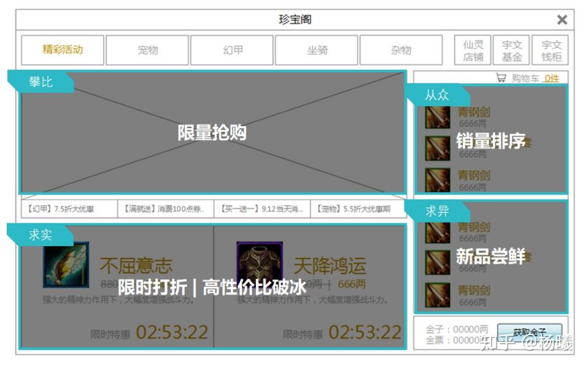
Task: Close the 珍宝阁 window
Action: [x=562, y=20]
